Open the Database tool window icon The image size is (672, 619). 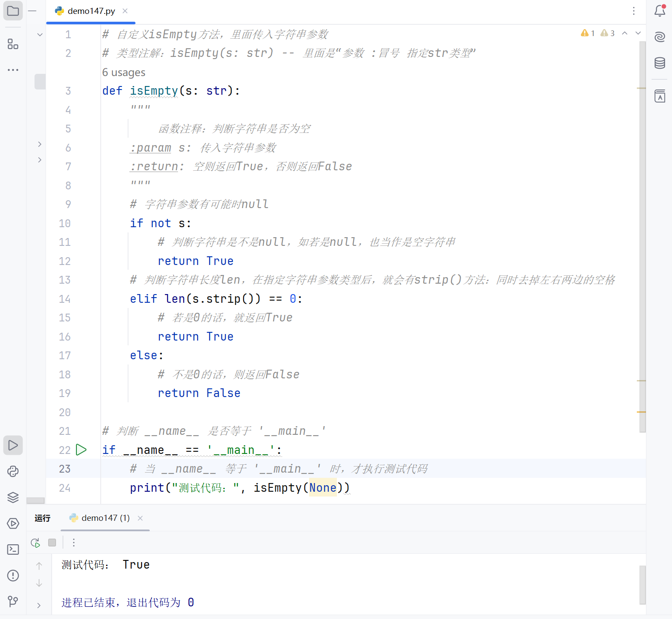(x=660, y=63)
